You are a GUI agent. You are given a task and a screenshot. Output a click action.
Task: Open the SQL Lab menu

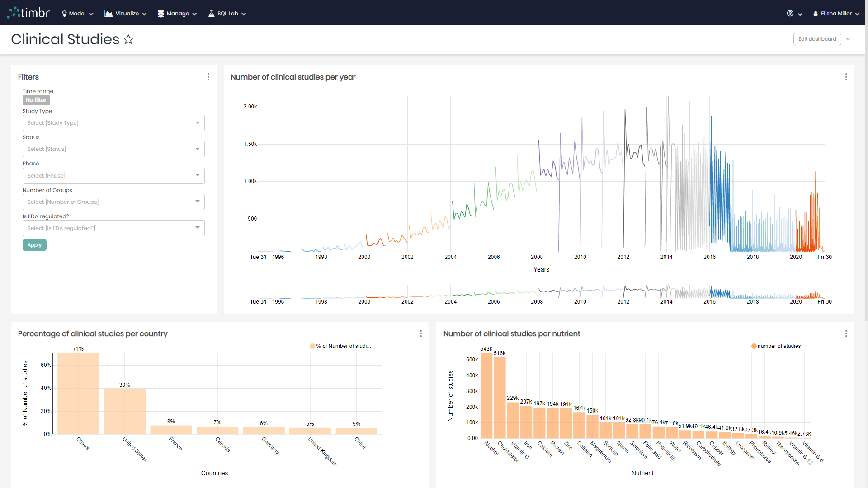pos(226,13)
